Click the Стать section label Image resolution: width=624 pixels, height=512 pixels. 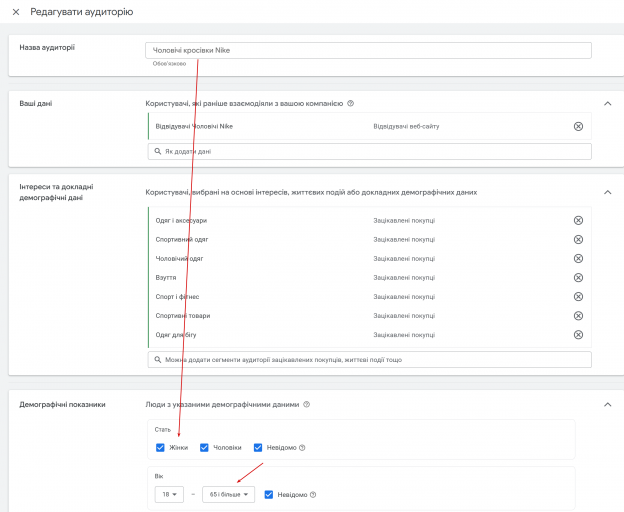(x=162, y=430)
